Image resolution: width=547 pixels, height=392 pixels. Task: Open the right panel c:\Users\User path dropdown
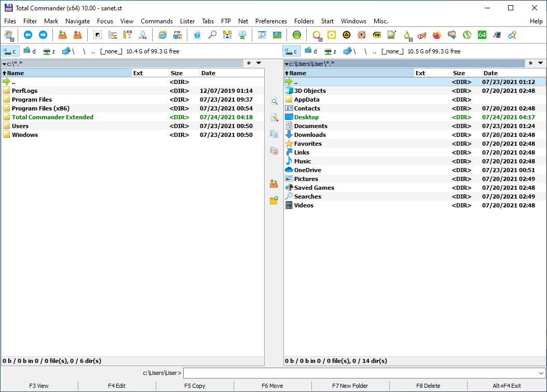286,64
